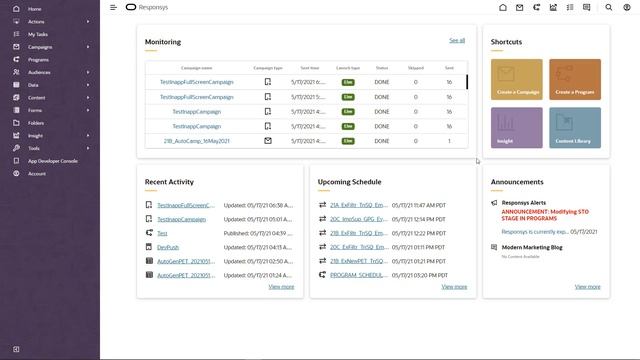
Task: Open TestInappFullScreenC... in Recent Activity
Action: point(186,205)
